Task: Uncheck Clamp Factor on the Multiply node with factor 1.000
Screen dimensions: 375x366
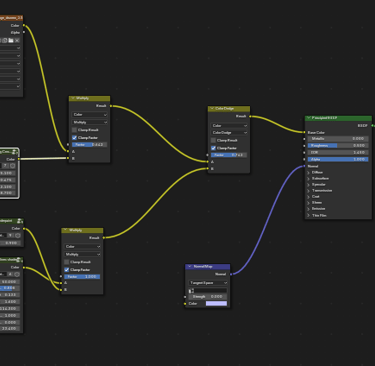Action: click(67, 270)
